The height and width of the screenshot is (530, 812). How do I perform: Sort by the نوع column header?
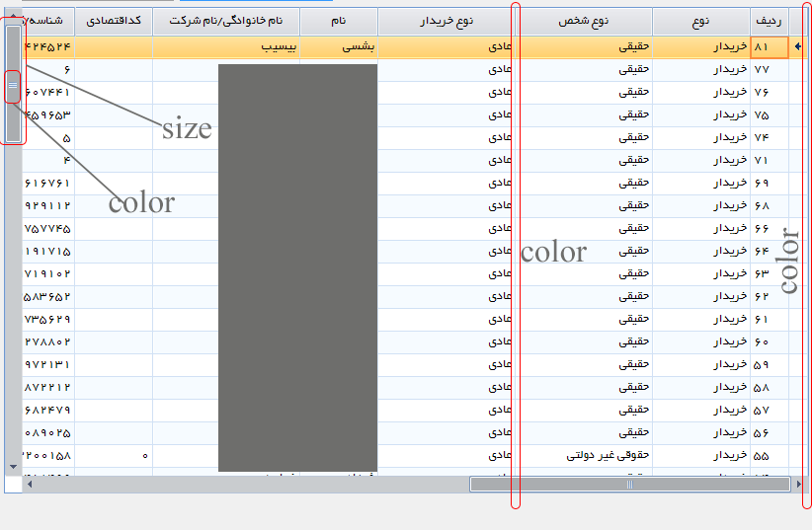pyautogui.click(x=701, y=21)
